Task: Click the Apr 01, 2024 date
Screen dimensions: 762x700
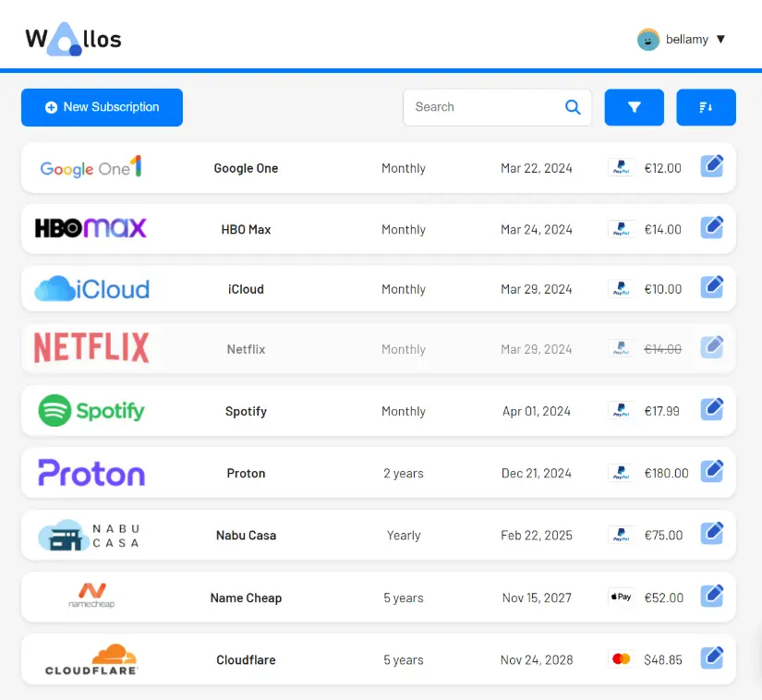Action: pyautogui.click(x=537, y=412)
